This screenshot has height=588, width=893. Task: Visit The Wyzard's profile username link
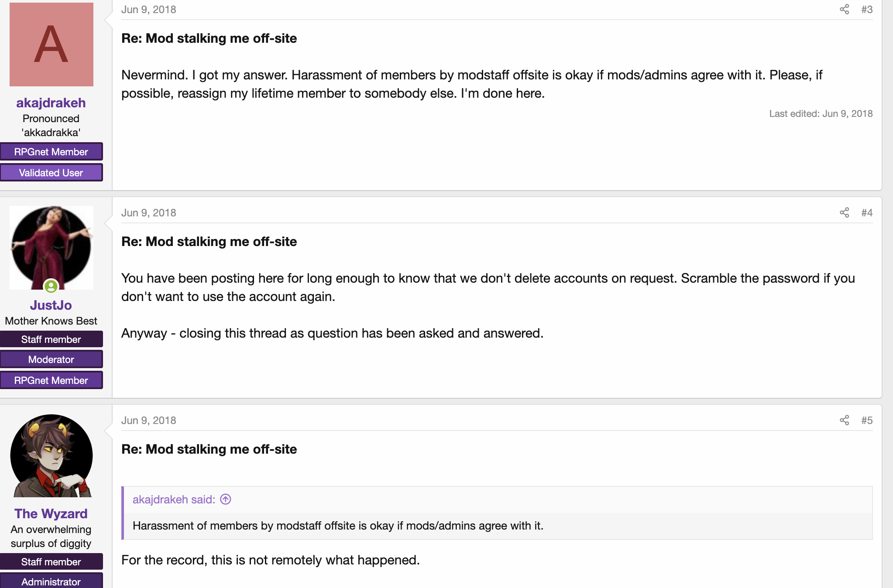(x=51, y=514)
